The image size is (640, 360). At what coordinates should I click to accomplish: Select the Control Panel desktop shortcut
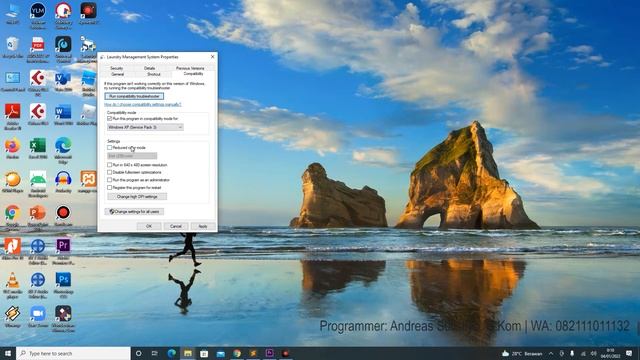point(13,80)
